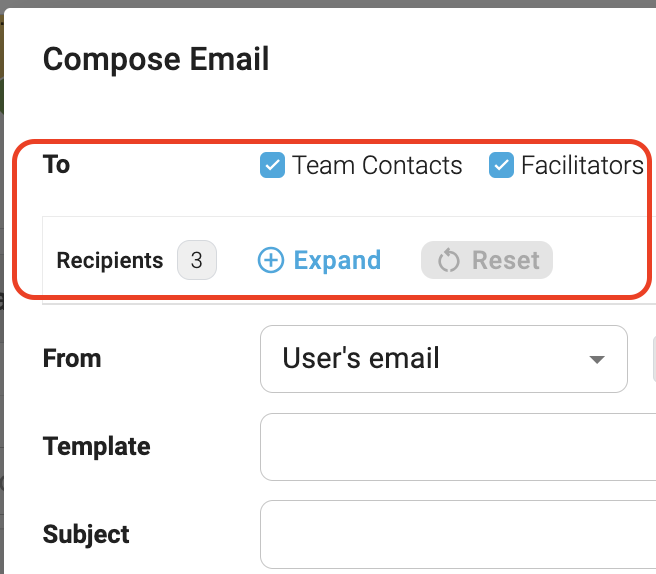Click the Recipients label
Viewport: 656px width, 574px height.
point(110,260)
